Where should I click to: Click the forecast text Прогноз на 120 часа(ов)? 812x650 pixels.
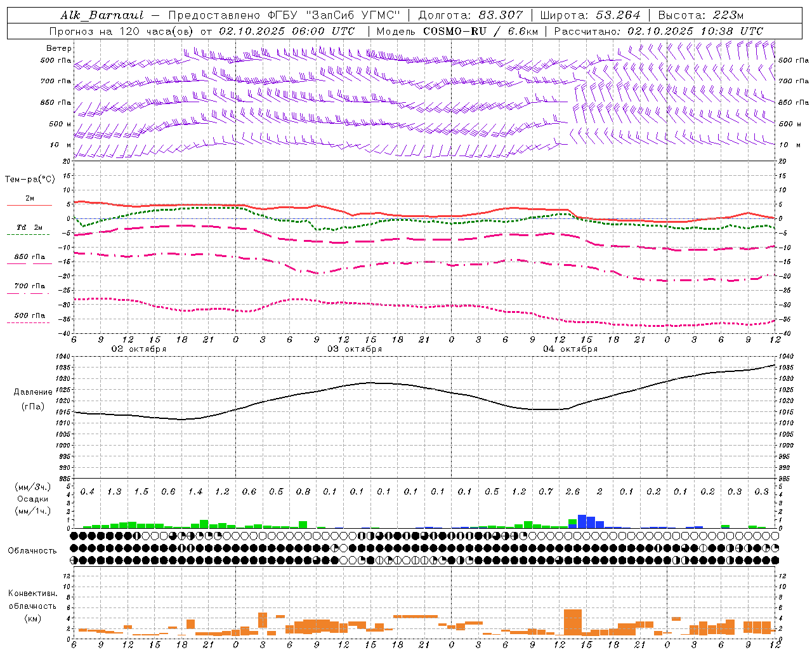pos(121,31)
